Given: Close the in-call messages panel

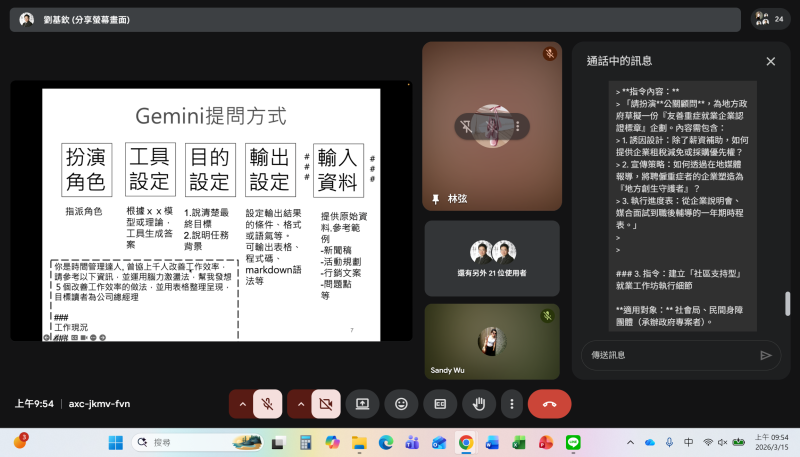Looking at the screenshot, I should tap(770, 61).
